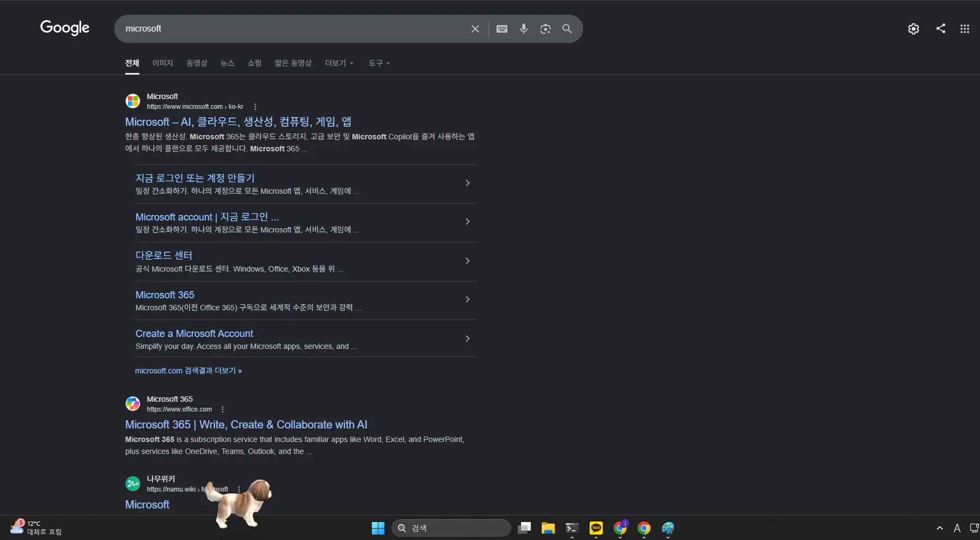This screenshot has height=540, width=980.
Task: Clear the search box with the X icon
Action: pyautogui.click(x=475, y=29)
